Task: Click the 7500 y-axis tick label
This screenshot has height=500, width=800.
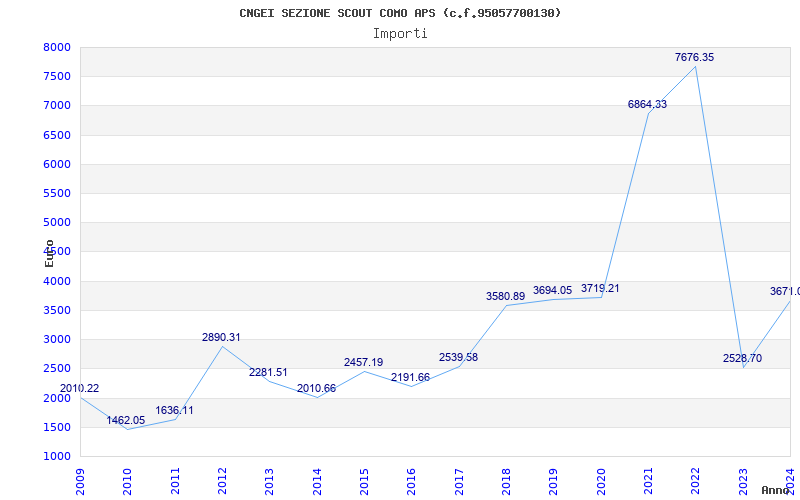Action: (57, 77)
